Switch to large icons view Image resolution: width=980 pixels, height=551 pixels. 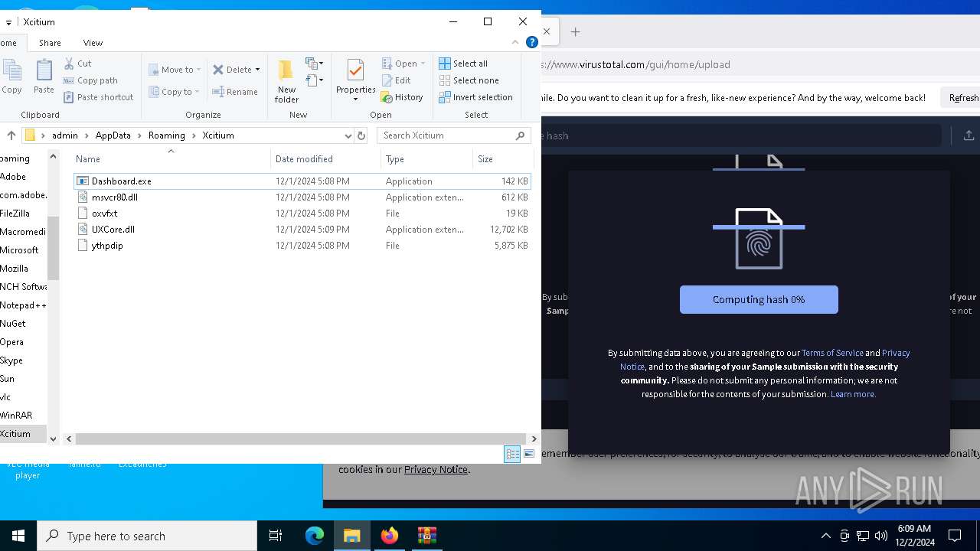[x=529, y=455]
